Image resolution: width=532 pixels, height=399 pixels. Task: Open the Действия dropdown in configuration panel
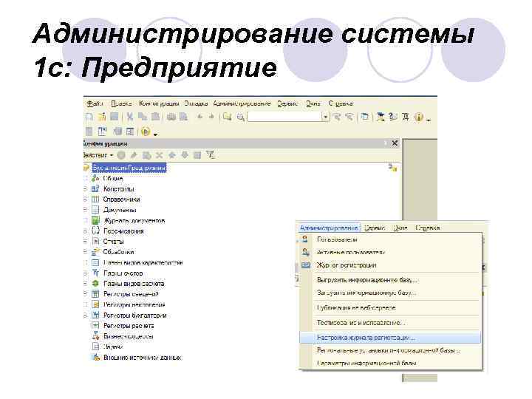(98, 155)
